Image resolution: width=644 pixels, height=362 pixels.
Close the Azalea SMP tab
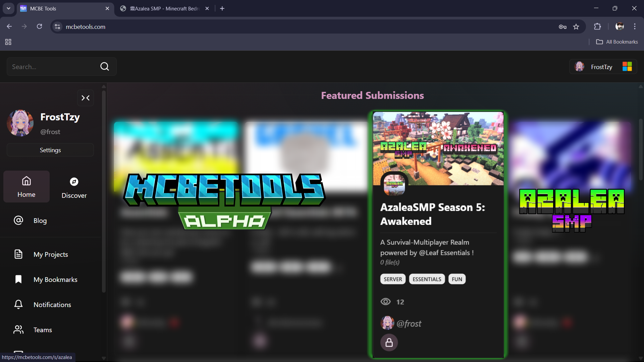tap(207, 8)
